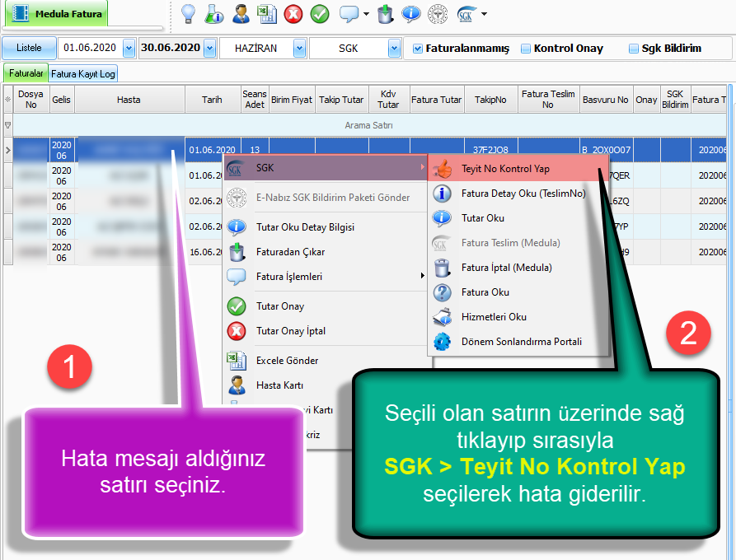Sort by Fatura Tutar column header

(x=437, y=100)
